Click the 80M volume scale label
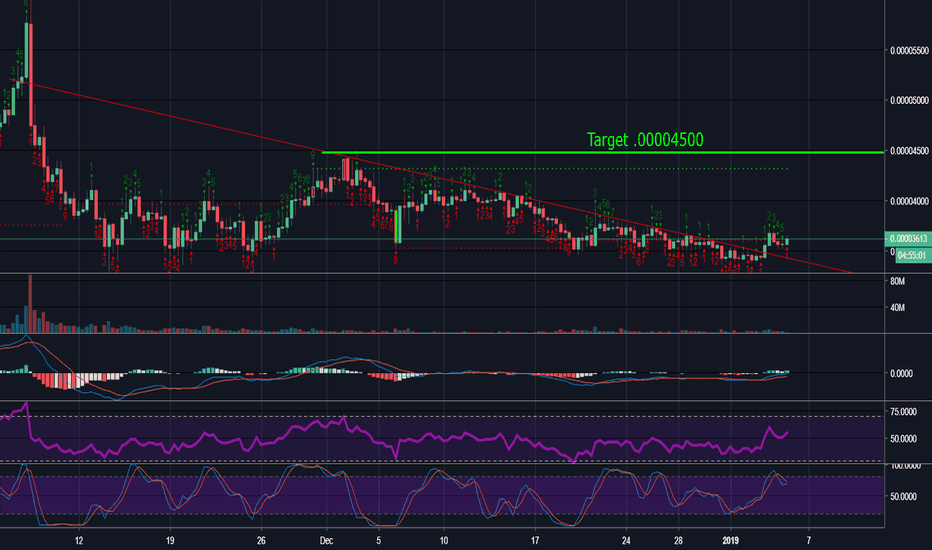Image resolution: width=932 pixels, height=550 pixels. (898, 281)
